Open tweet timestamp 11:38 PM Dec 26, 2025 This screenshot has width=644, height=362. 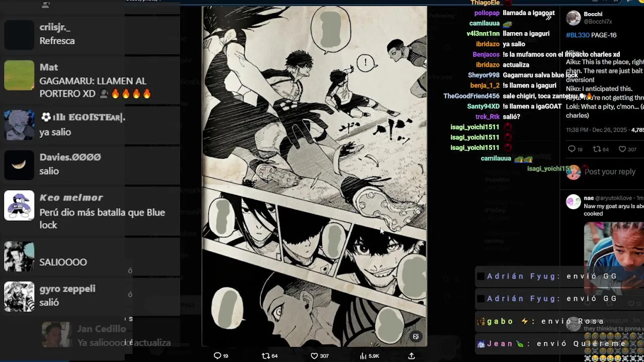[596, 130]
